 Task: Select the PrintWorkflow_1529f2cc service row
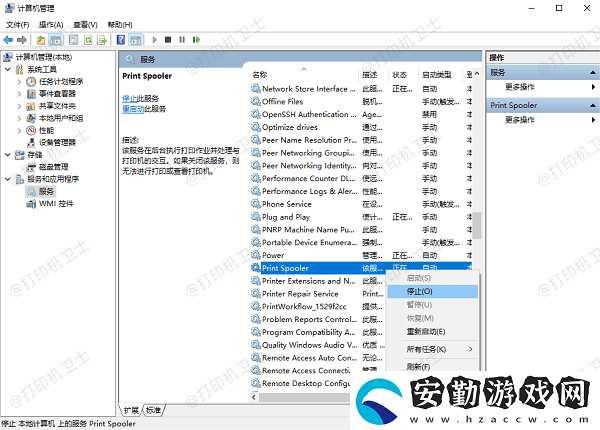[x=318, y=306]
